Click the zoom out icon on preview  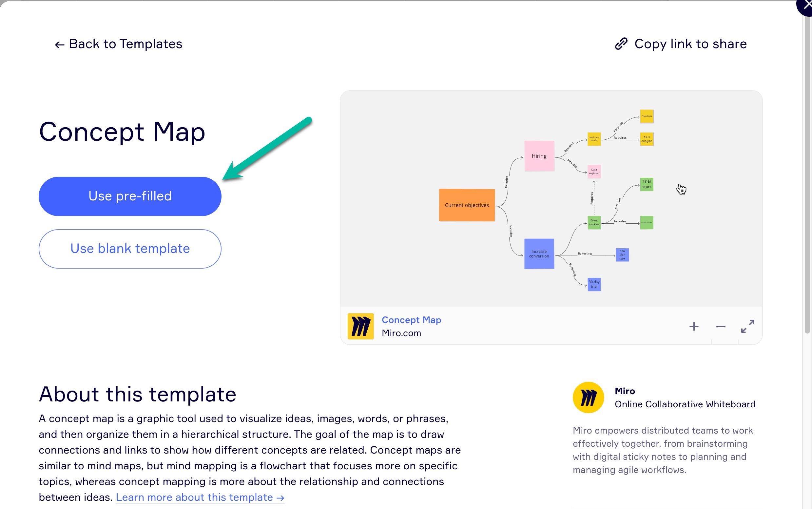720,325
